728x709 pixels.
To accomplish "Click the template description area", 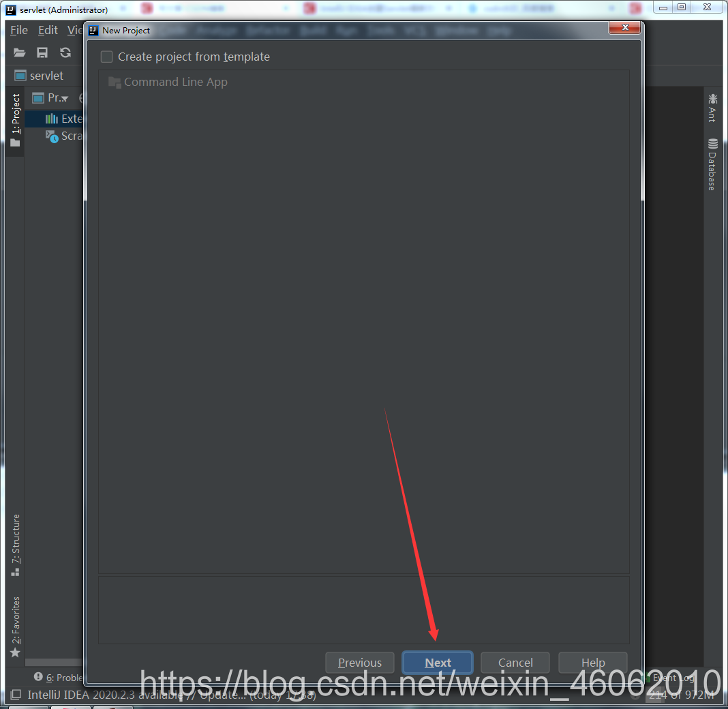I will click(x=363, y=610).
